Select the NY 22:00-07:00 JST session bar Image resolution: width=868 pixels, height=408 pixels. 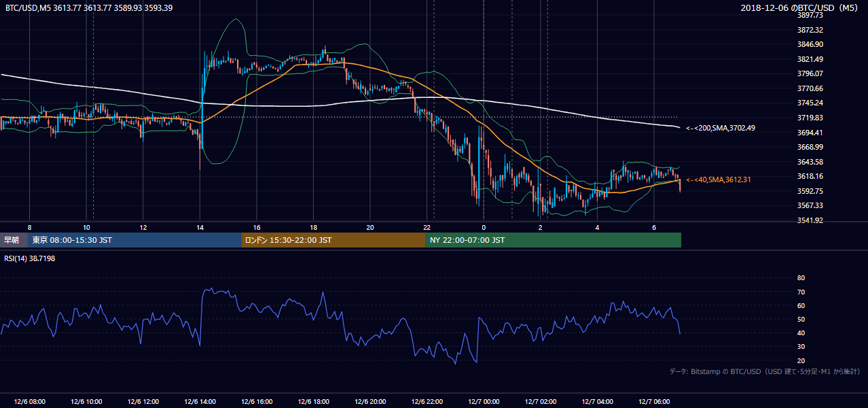(x=554, y=240)
